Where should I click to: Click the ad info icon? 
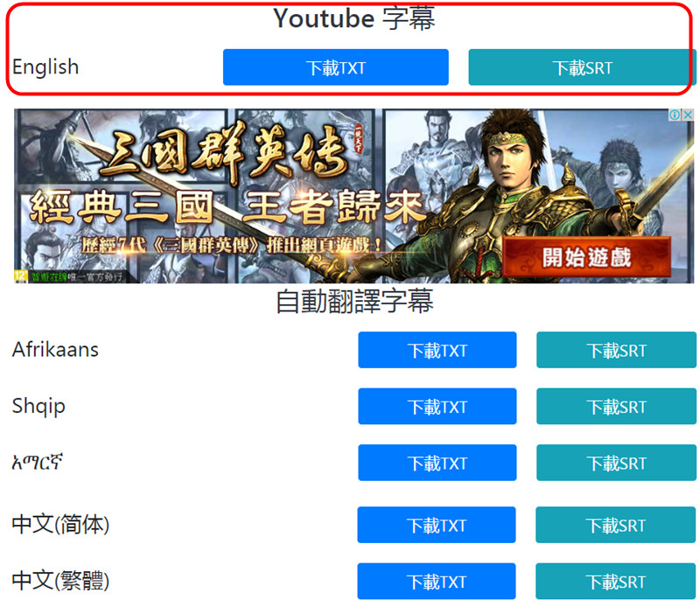(674, 115)
